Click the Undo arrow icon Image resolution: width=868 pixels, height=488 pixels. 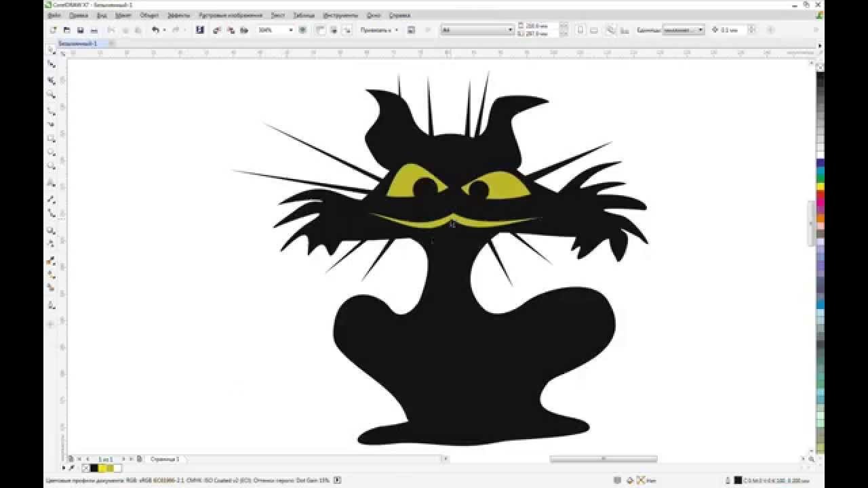point(155,30)
